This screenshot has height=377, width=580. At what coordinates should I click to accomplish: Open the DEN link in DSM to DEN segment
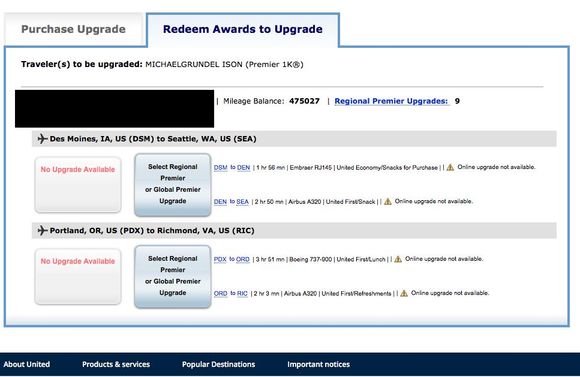pos(243,168)
